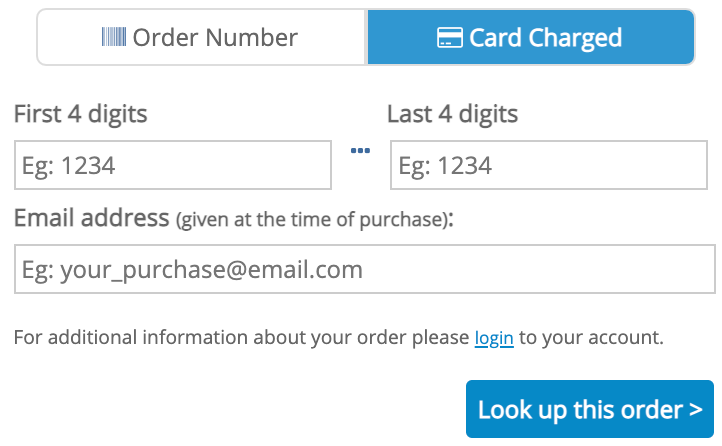Click the Look up this order button
Viewport: 722px width, 446px height.
click(590, 409)
